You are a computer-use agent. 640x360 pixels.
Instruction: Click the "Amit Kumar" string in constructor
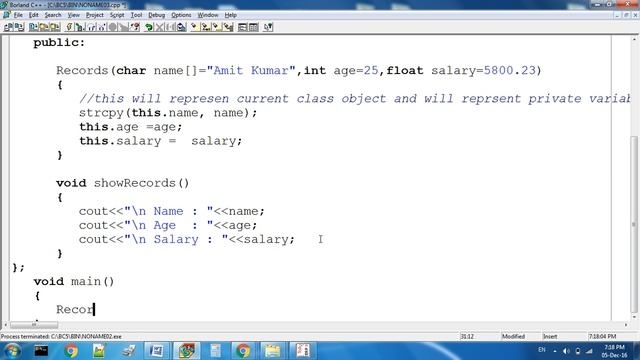tap(251, 71)
